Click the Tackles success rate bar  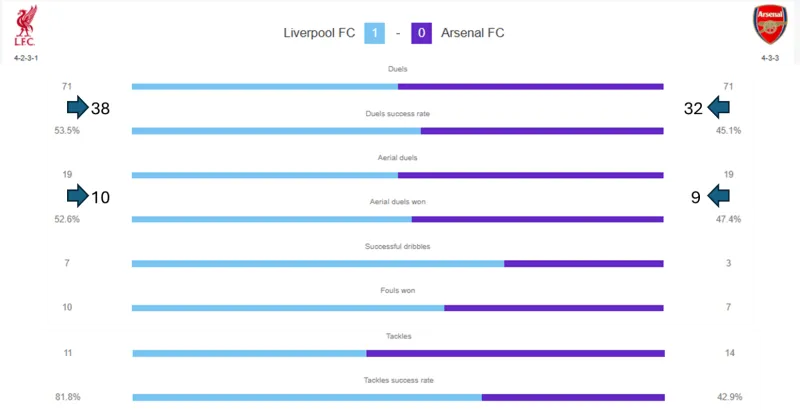coord(398,397)
